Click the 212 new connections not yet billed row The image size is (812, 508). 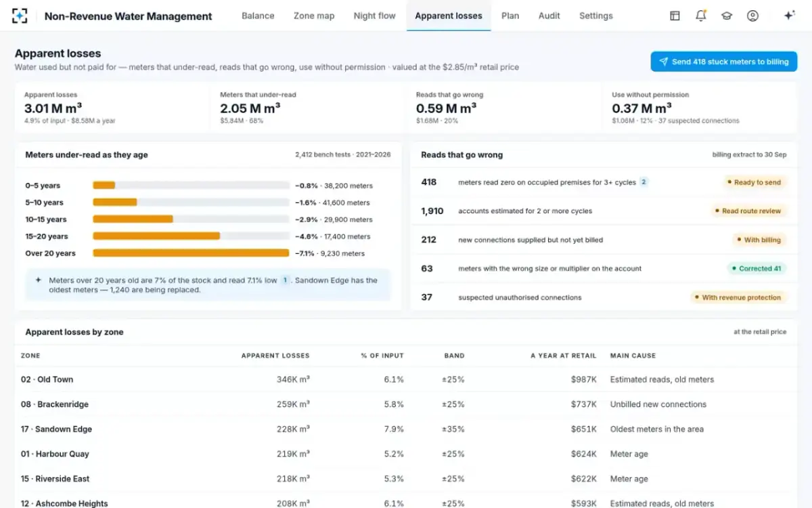tap(604, 240)
